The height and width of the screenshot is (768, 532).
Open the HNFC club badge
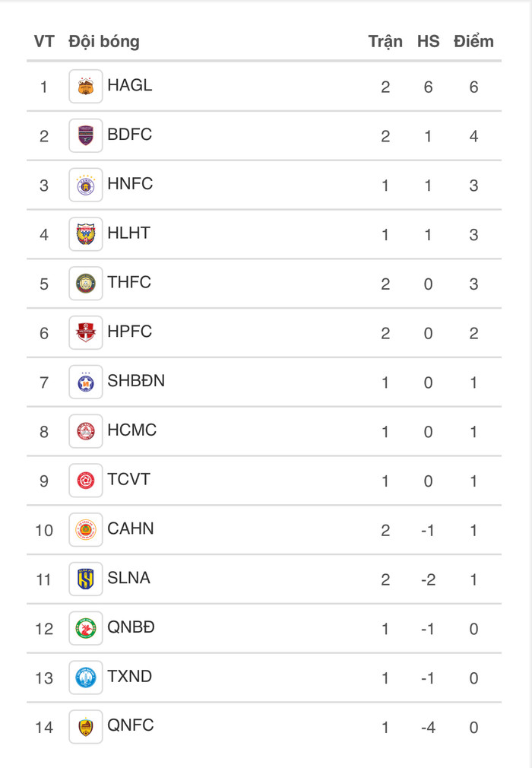[x=86, y=185]
